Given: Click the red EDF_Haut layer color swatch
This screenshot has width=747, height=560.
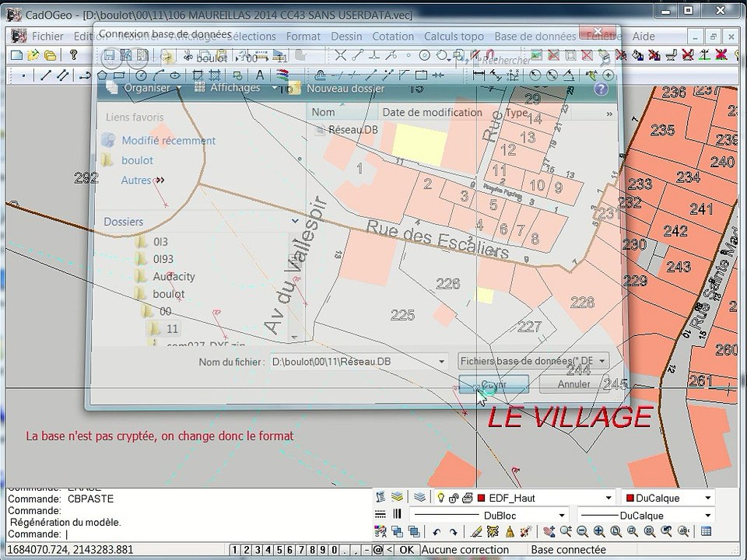Looking at the screenshot, I should (481, 498).
